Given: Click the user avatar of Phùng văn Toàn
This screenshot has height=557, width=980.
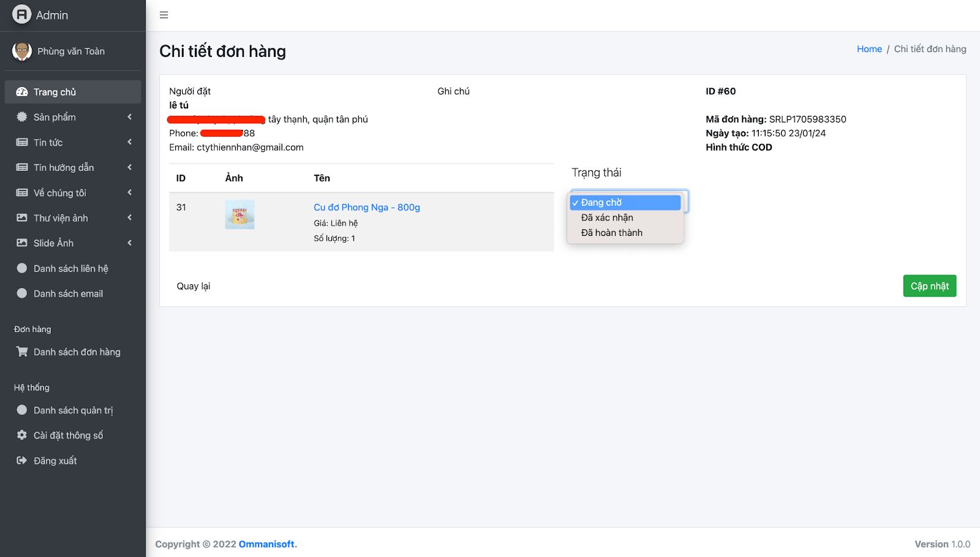Looking at the screenshot, I should click(22, 51).
